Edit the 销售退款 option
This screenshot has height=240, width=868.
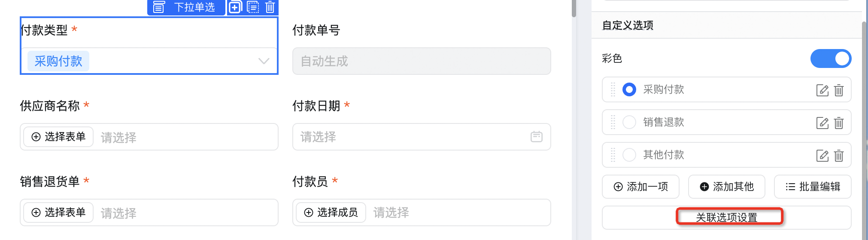822,123
